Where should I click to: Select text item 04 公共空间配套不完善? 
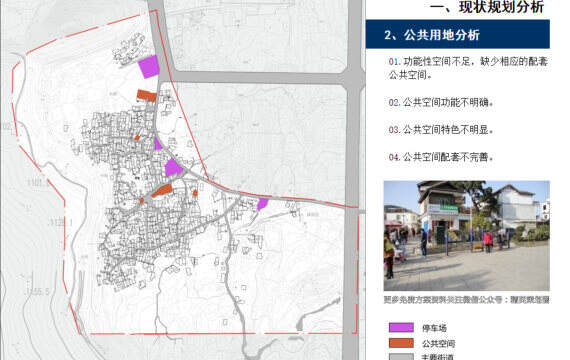(441, 157)
